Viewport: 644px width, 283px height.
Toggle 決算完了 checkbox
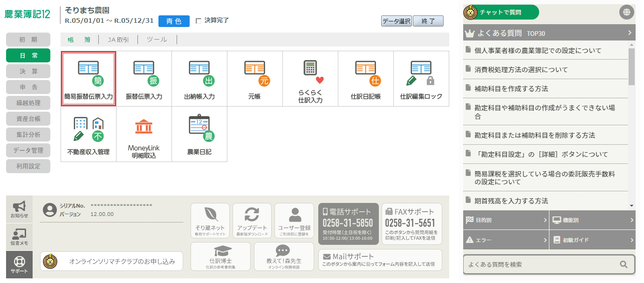pos(199,21)
